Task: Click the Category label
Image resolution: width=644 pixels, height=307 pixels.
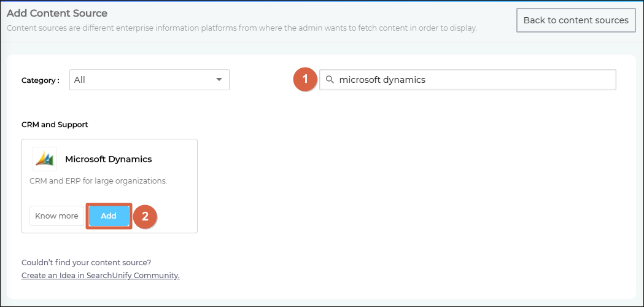Action: pyautogui.click(x=40, y=80)
